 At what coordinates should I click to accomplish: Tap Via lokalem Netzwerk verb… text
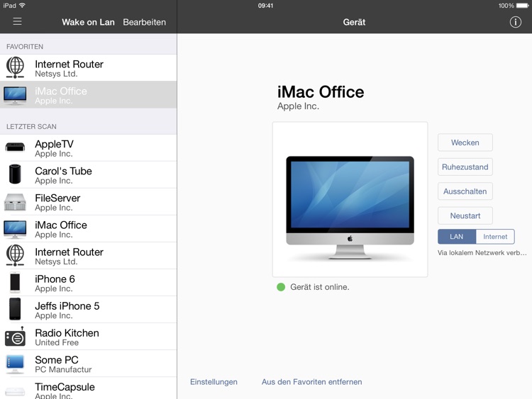pos(482,252)
